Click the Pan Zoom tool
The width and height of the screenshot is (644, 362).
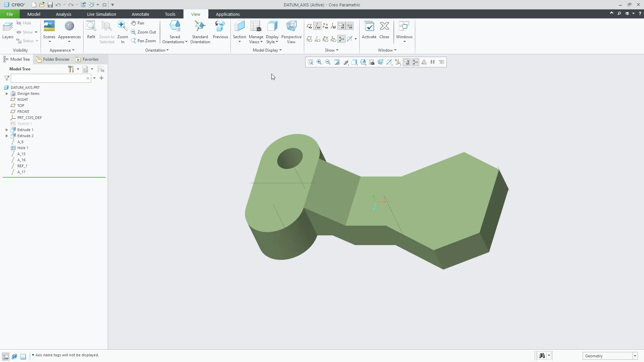tap(144, 41)
